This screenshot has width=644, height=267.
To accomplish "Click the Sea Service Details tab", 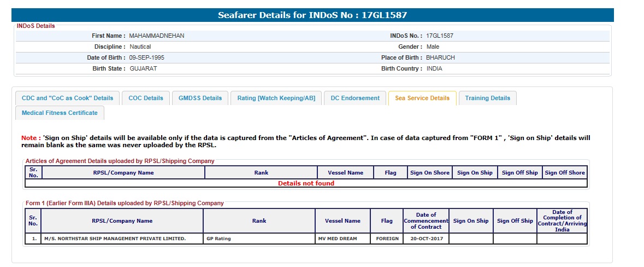I will click(x=422, y=98).
